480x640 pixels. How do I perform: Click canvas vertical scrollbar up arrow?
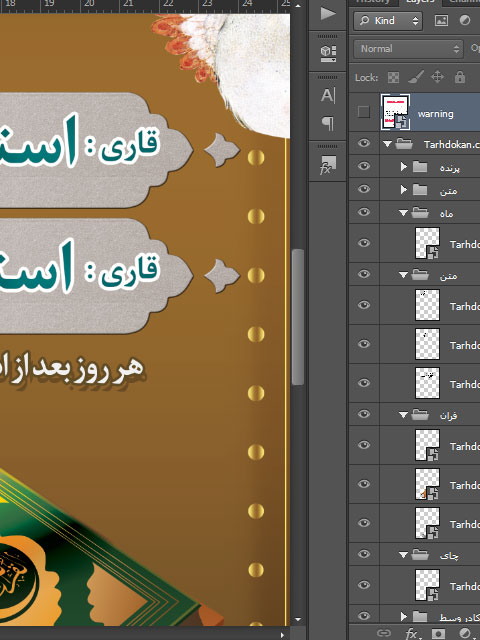pos(298,6)
